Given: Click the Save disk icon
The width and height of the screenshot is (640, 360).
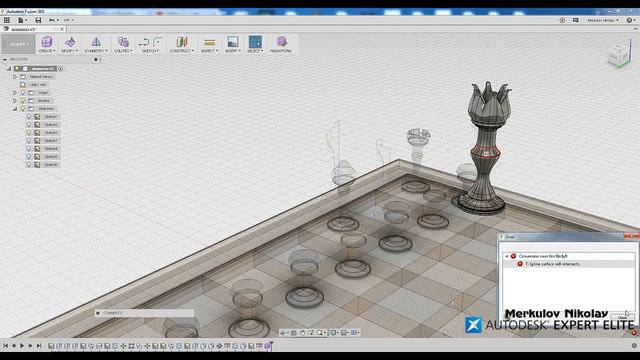Looking at the screenshot, I should (x=38, y=20).
